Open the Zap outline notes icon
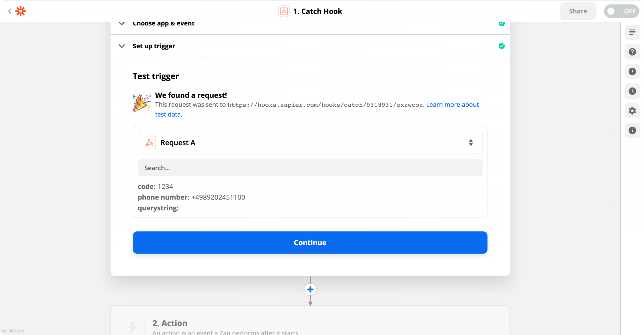The image size is (644, 335). (x=632, y=32)
